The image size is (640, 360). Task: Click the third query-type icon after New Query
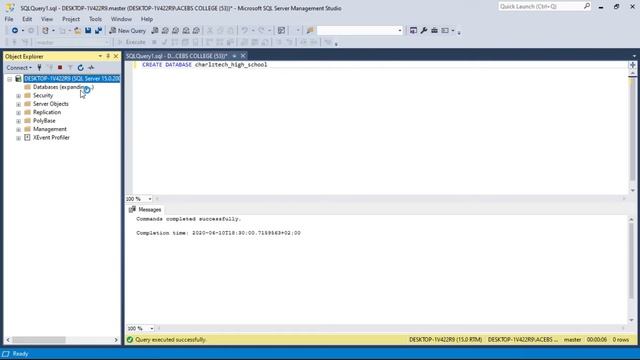point(176,31)
